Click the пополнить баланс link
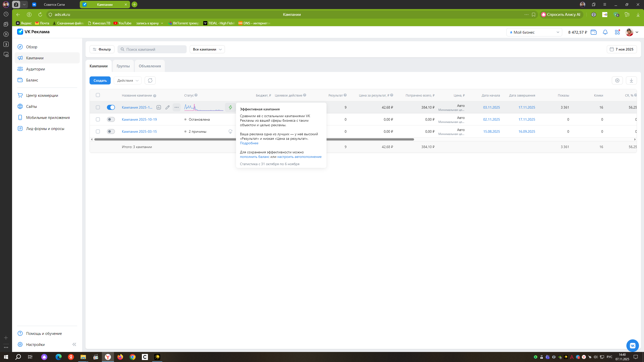Viewport: 644px width, 362px height. pyautogui.click(x=255, y=157)
